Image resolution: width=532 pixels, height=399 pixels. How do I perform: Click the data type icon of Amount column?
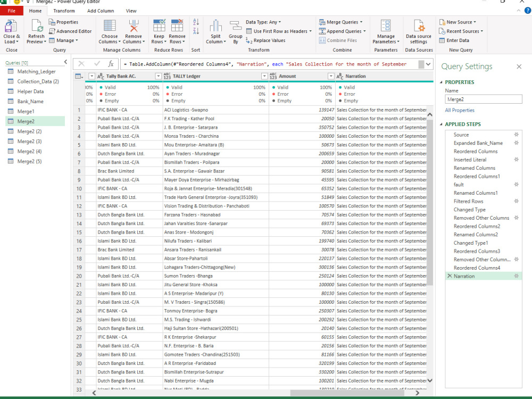(273, 76)
